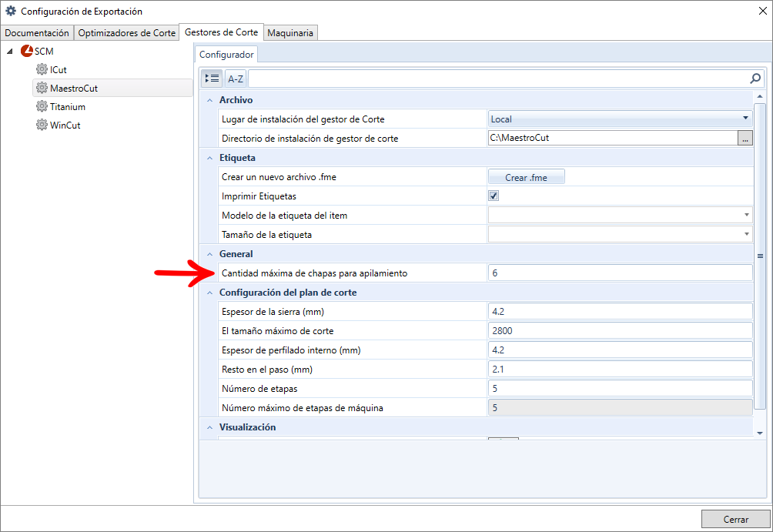This screenshot has width=773, height=532.
Task: Click the SCM logo icon in the tree
Action: click(27, 51)
